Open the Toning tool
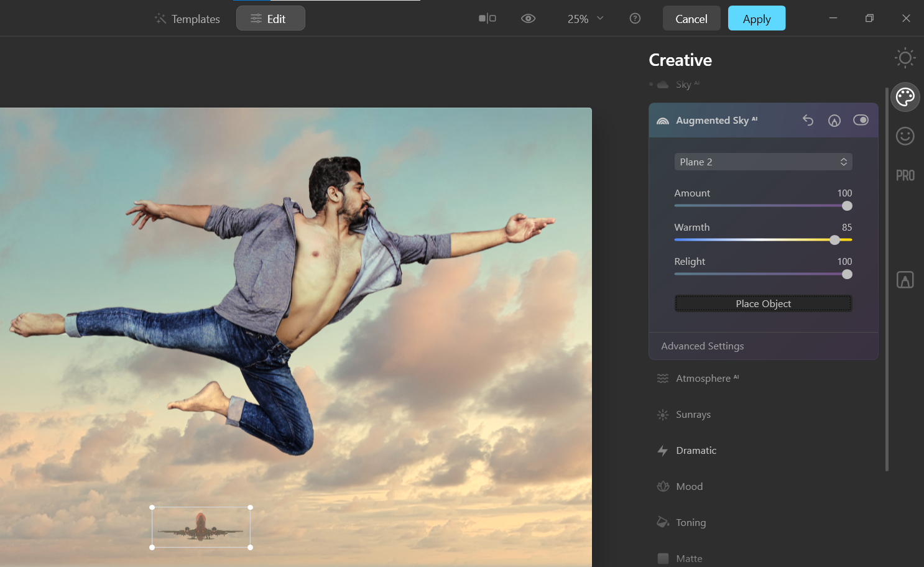Image resolution: width=924 pixels, height=567 pixels. click(691, 522)
